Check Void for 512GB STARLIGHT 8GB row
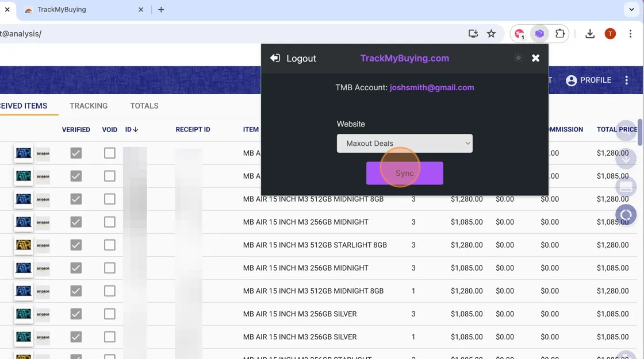Image resolution: width=644 pixels, height=359 pixels. tap(110, 245)
